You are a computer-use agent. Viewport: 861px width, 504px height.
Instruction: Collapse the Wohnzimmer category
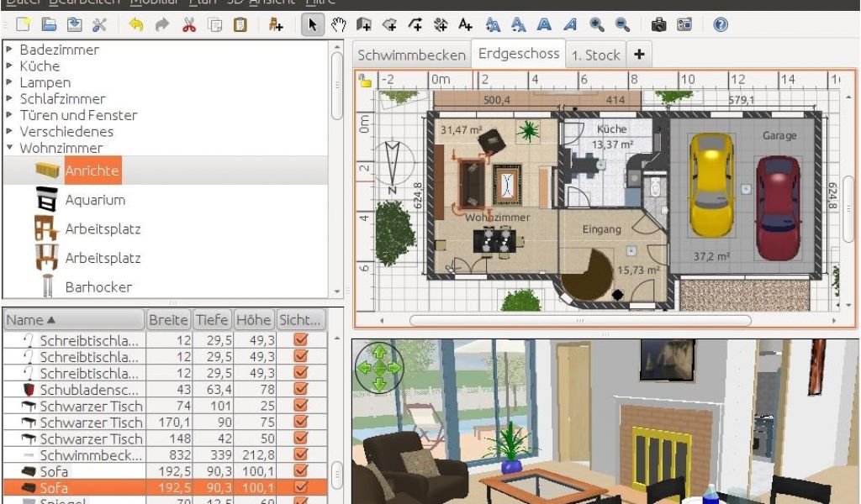[9, 148]
